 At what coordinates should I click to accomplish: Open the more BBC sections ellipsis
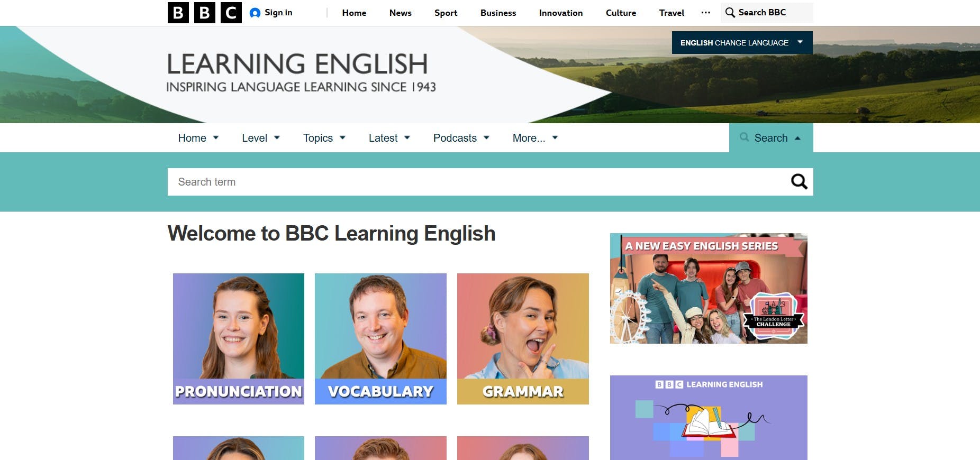(705, 13)
